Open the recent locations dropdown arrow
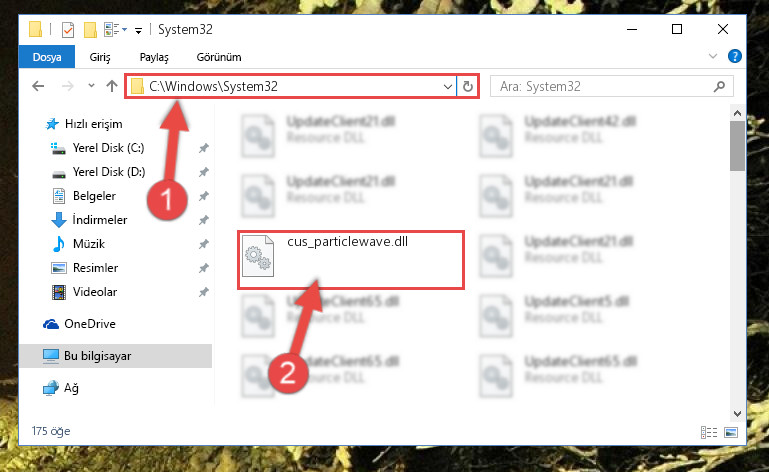Screen dimensions: 769x472 (91, 86)
